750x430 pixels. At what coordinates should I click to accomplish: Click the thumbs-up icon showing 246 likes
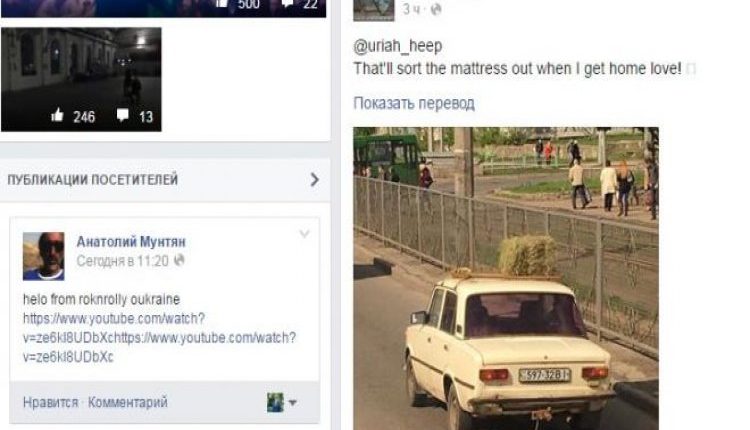57,115
